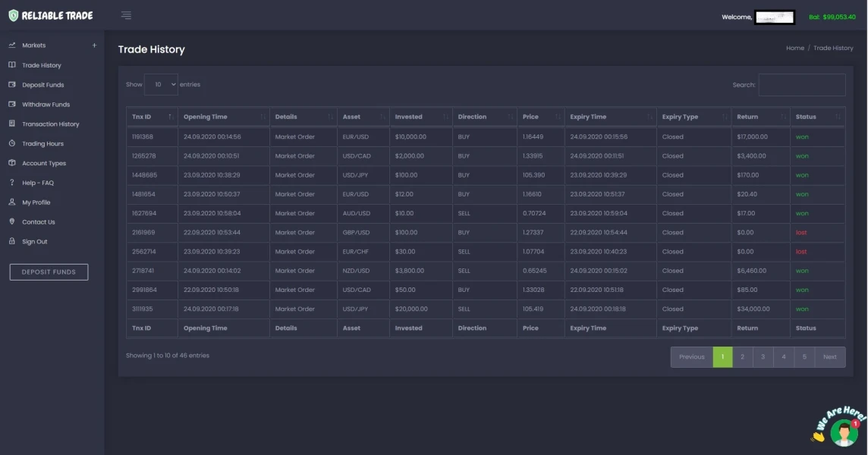Click into the Search input field
This screenshot has width=868, height=455.
tap(801, 85)
